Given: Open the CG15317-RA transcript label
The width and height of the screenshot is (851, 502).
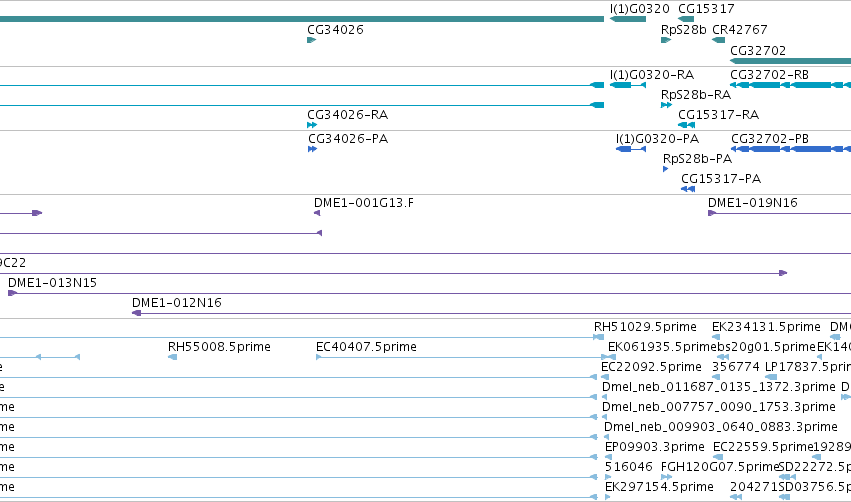Looking at the screenshot, I should pos(719,115).
